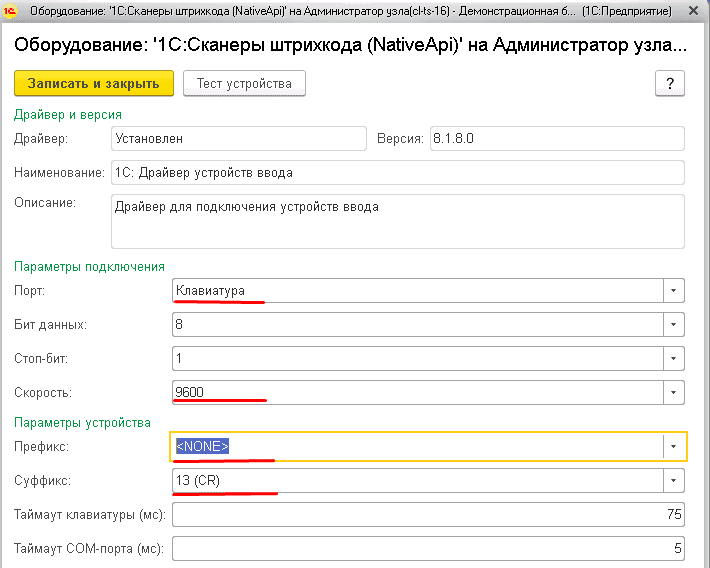
Task: Click the Параметры устройства section heading
Action: [82, 423]
